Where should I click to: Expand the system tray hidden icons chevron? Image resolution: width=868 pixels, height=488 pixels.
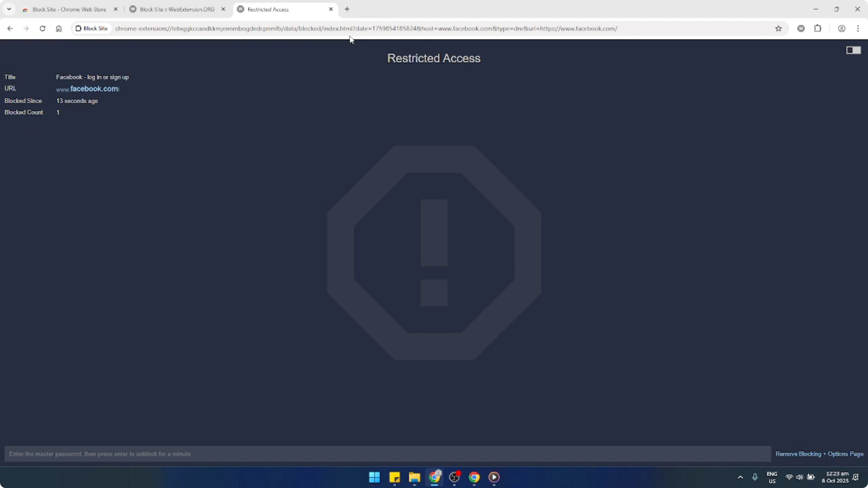point(740,477)
